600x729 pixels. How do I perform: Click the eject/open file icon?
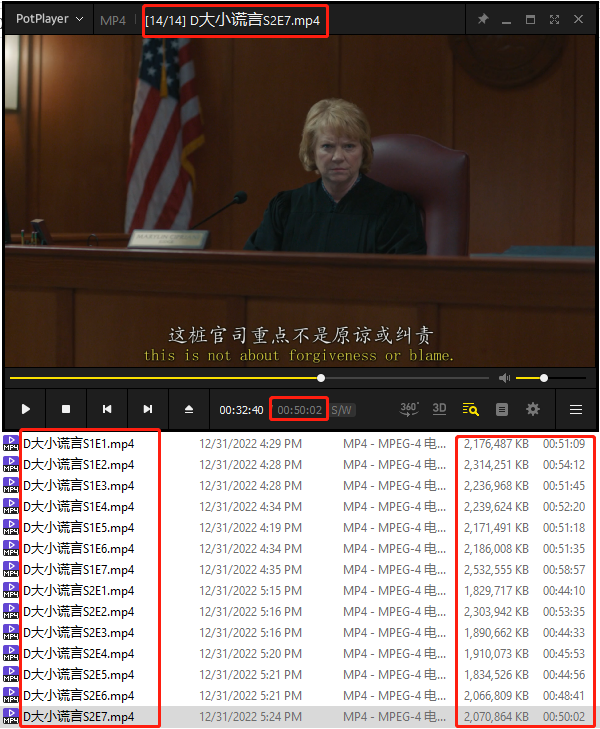pos(189,409)
